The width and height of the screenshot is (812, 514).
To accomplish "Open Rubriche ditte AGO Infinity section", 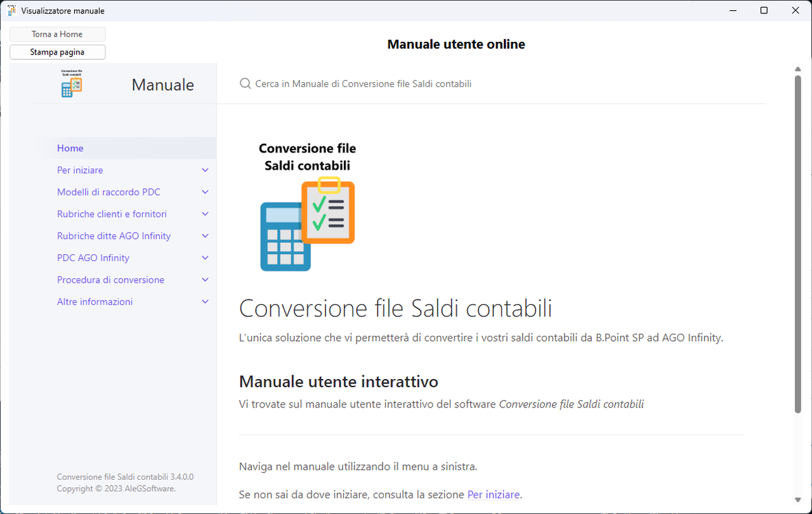I will [114, 236].
